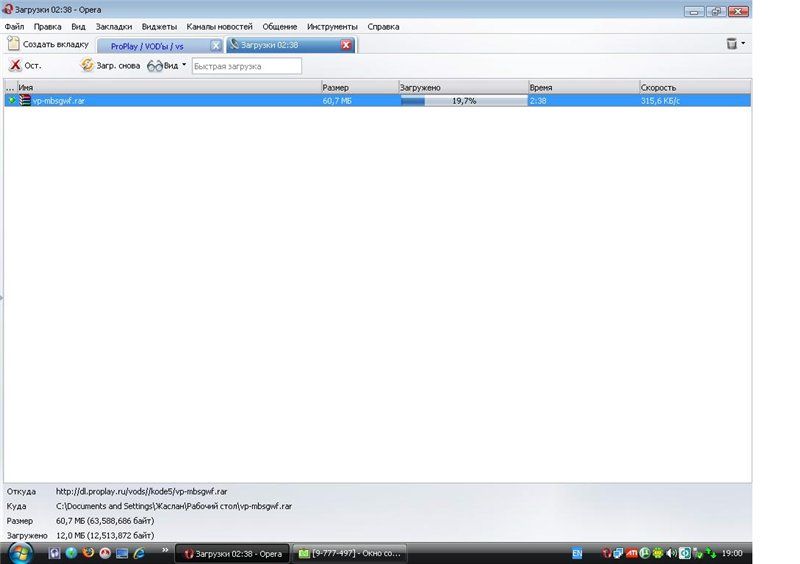
Task: Click the Куда destination path text
Action: [x=174, y=506]
